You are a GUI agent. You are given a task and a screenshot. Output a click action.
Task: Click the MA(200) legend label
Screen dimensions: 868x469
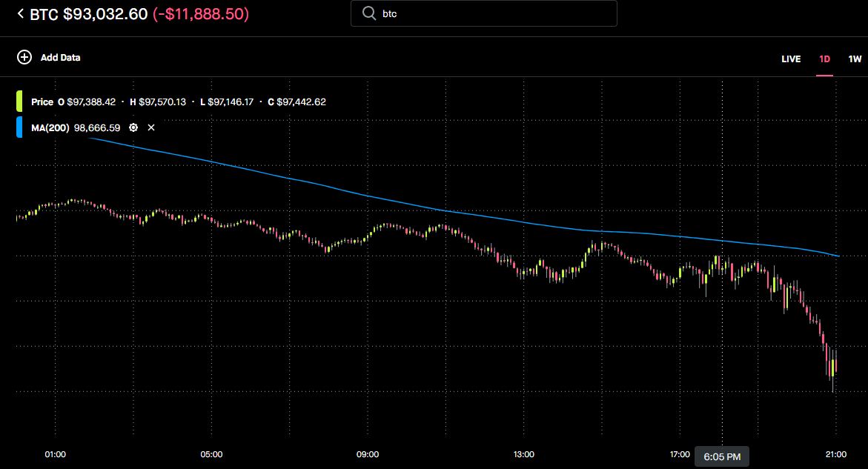(x=50, y=127)
